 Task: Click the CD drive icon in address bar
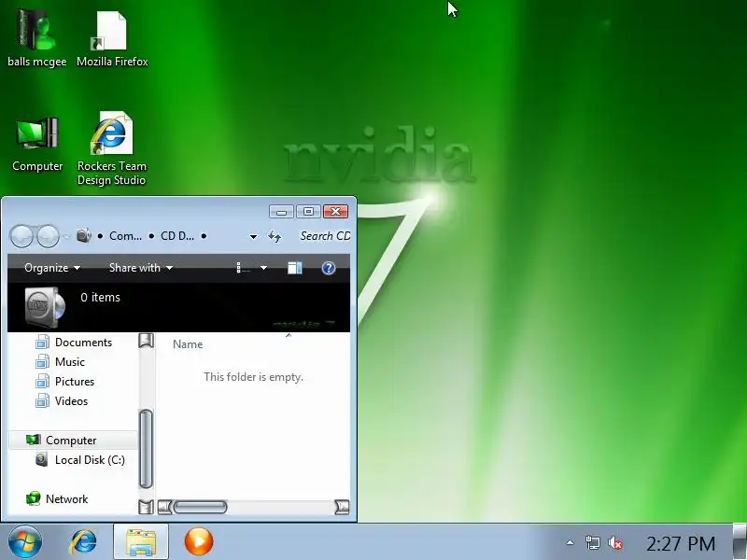[84, 235]
